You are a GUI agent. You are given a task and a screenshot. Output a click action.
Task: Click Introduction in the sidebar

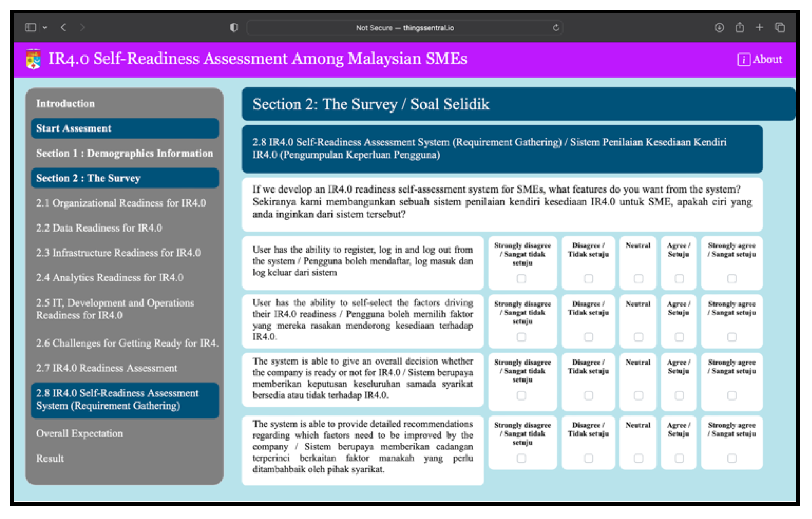point(66,104)
